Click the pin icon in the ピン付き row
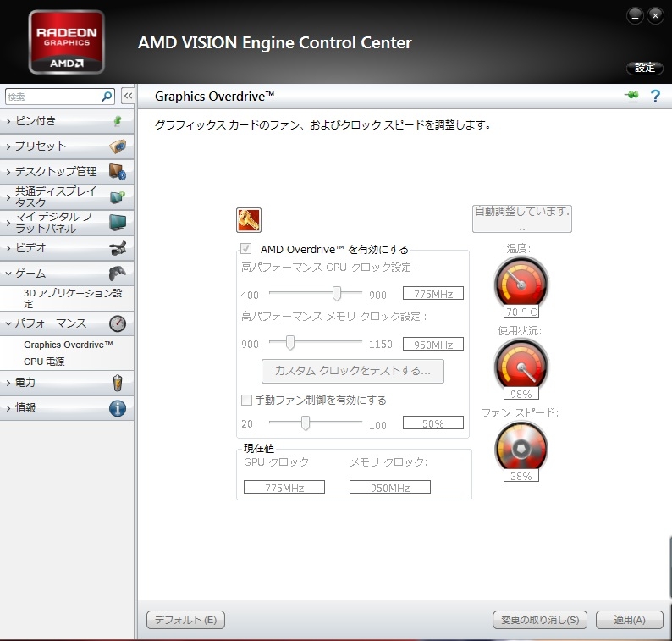 (118, 121)
